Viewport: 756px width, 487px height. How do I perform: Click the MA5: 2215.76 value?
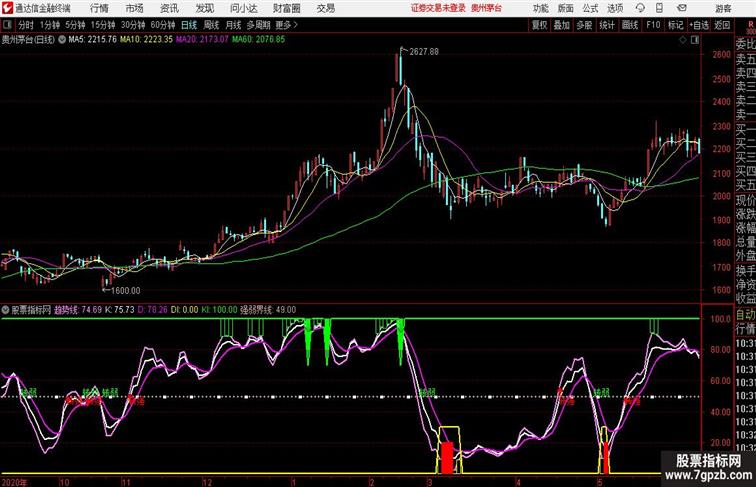(93, 40)
